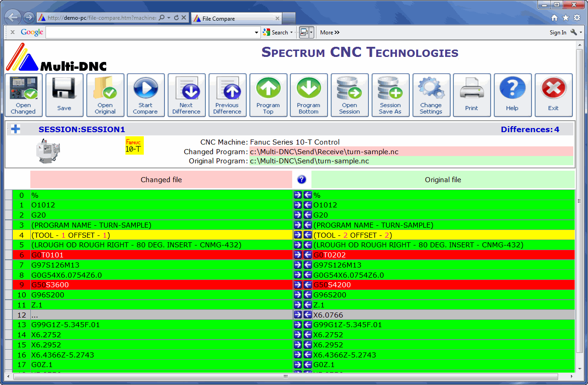
Task: Open browser Home icon
Action: pyautogui.click(x=554, y=18)
